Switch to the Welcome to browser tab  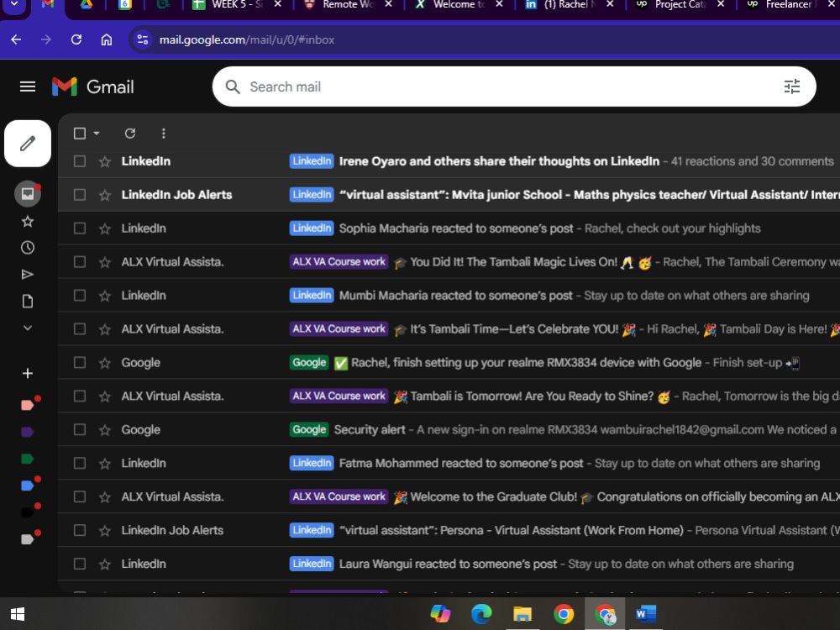[x=458, y=5]
